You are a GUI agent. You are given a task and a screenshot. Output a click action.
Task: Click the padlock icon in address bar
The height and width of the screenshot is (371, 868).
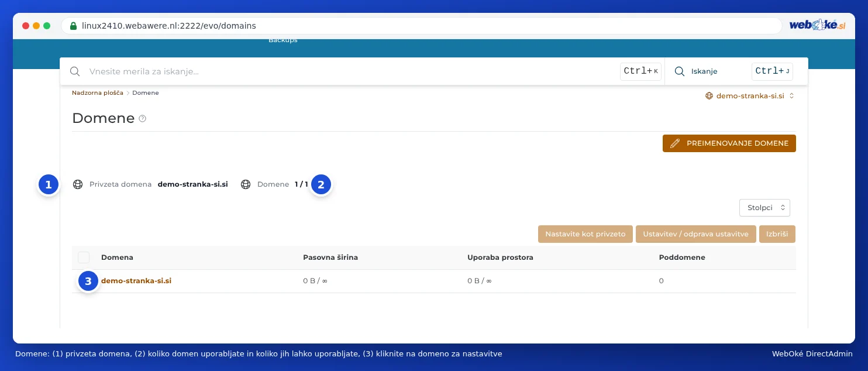click(73, 26)
